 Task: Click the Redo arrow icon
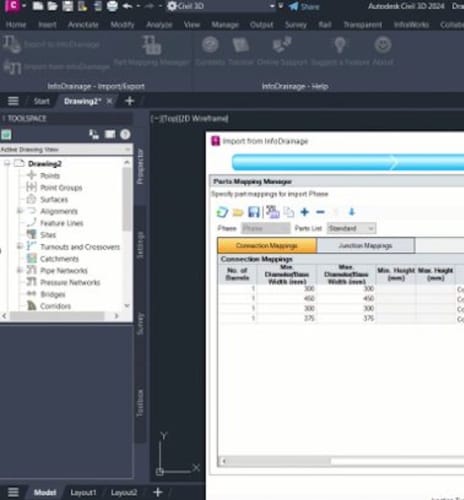click(x=150, y=6)
